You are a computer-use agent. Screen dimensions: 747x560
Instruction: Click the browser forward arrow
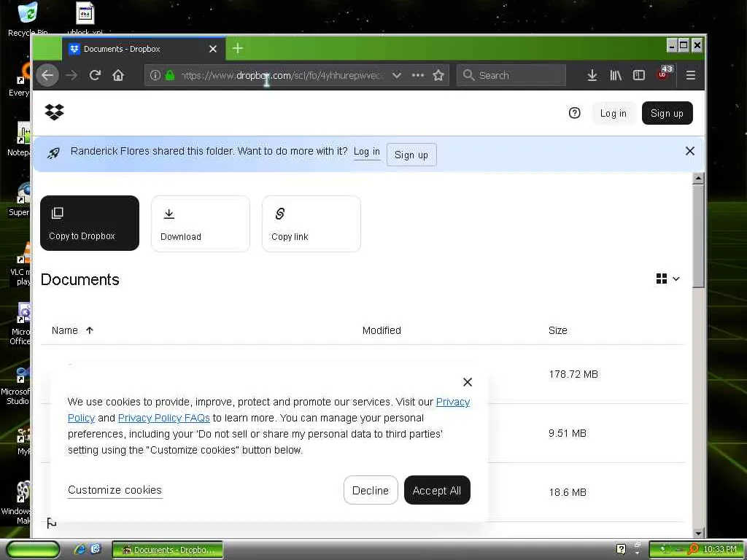(x=71, y=75)
